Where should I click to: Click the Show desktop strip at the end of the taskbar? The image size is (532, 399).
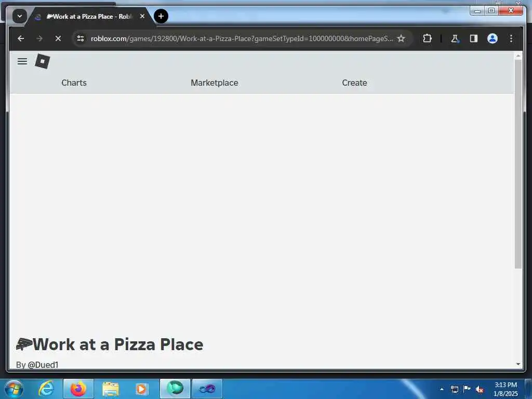pyautogui.click(x=528, y=389)
